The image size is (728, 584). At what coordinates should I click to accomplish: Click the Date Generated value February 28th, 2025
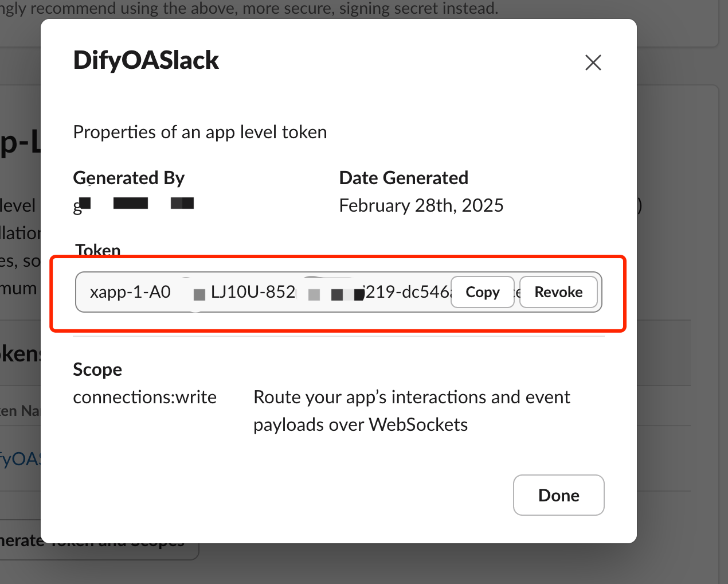tap(421, 205)
